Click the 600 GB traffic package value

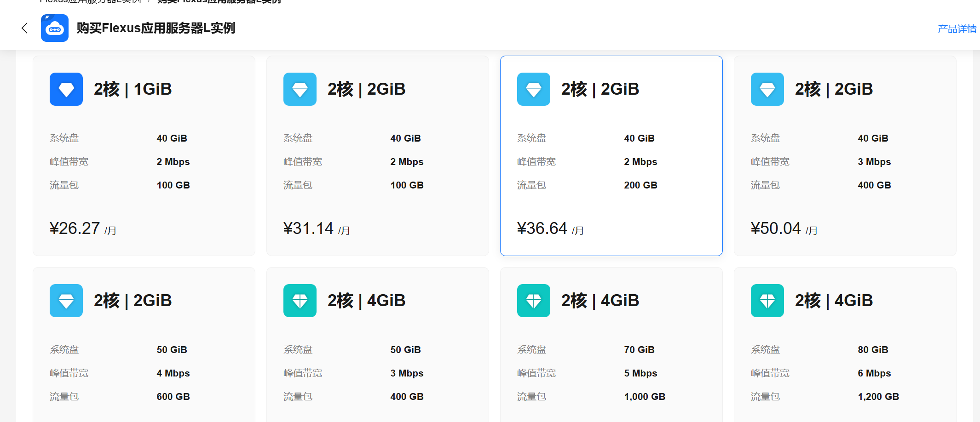pyautogui.click(x=173, y=397)
